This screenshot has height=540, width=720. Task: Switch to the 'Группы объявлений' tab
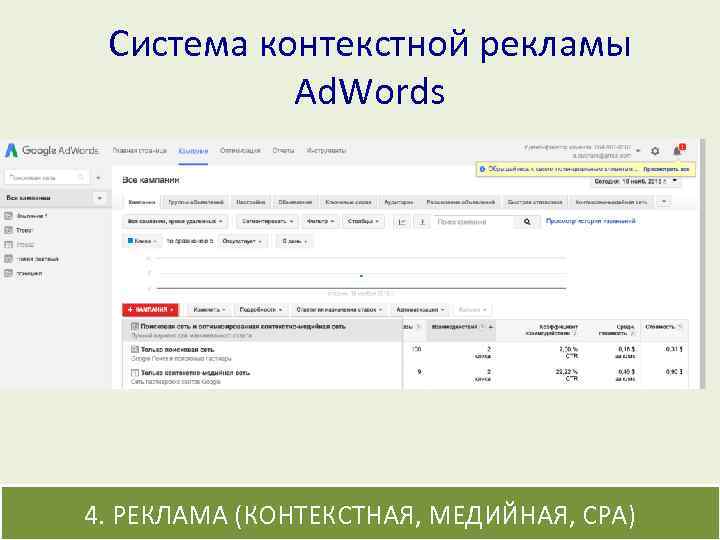(196, 202)
